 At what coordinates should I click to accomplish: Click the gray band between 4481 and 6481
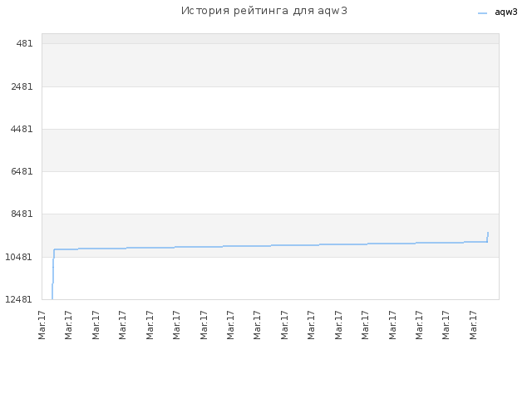coord(270,150)
